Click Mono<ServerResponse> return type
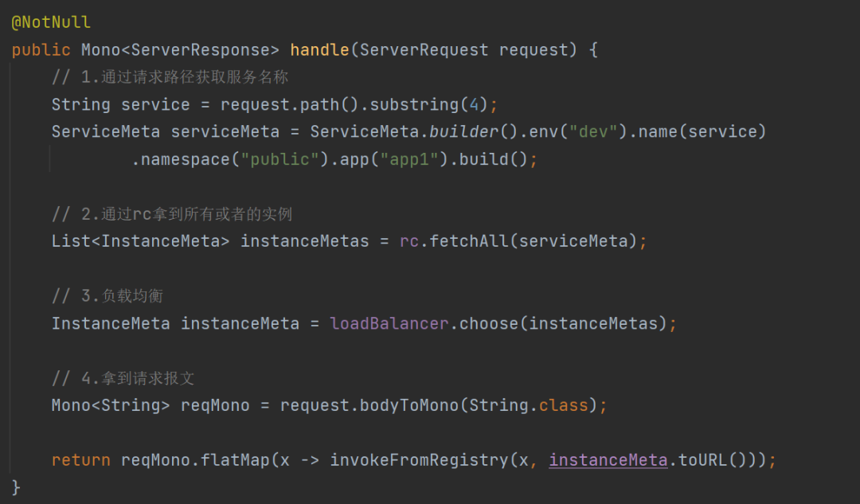This screenshot has height=504, width=860. tap(181, 49)
